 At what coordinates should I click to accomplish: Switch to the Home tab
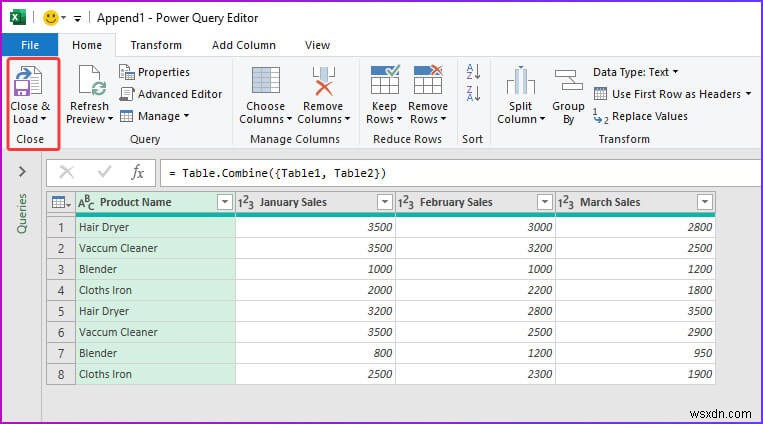tap(87, 45)
